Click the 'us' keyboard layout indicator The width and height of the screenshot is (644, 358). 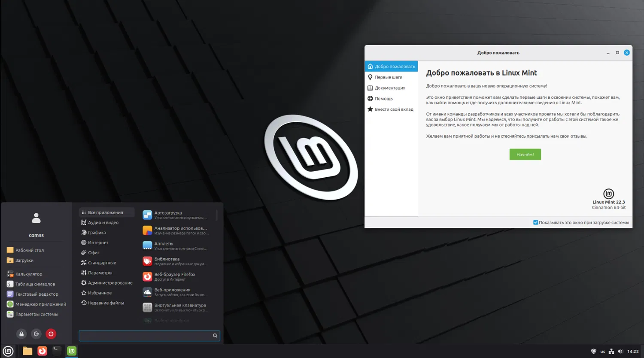point(603,352)
